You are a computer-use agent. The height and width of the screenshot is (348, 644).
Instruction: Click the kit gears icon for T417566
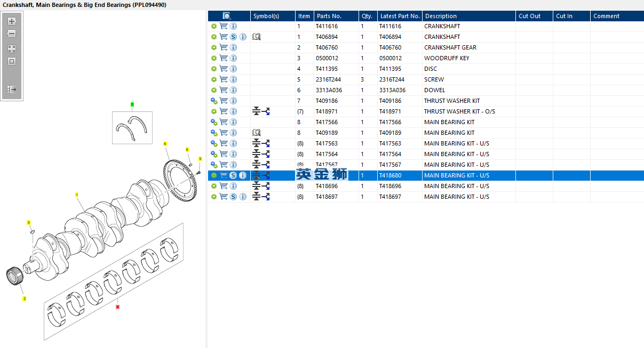click(x=214, y=122)
